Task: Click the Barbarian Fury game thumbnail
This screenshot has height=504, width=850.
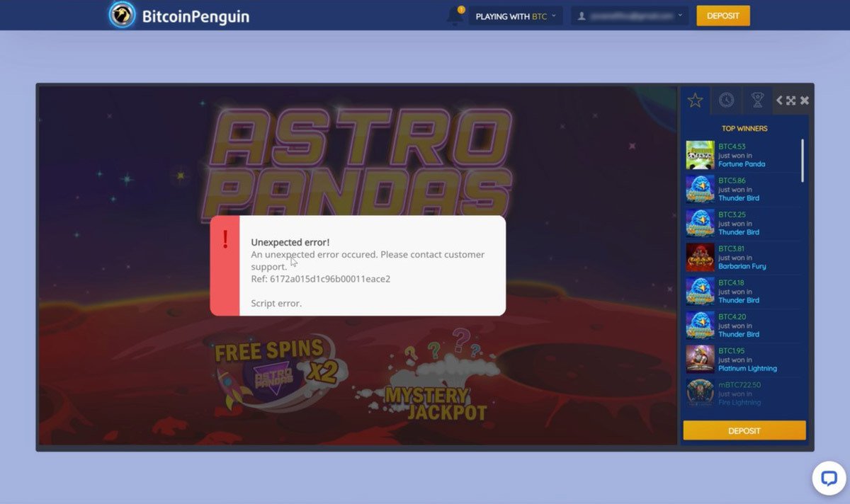Action: pyautogui.click(x=700, y=257)
